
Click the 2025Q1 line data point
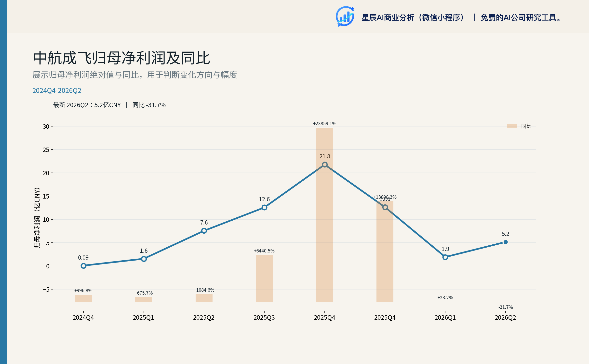144,259
